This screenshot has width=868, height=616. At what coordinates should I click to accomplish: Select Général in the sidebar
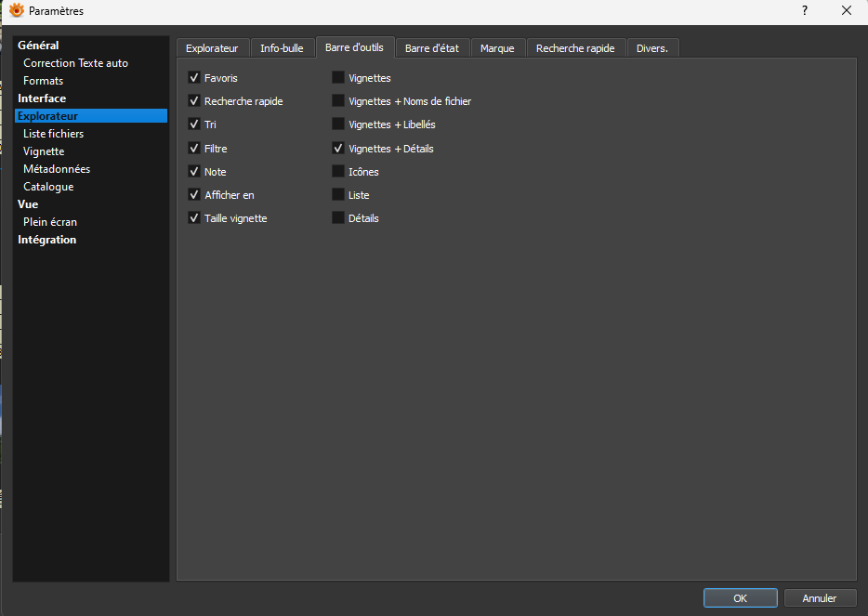point(38,46)
